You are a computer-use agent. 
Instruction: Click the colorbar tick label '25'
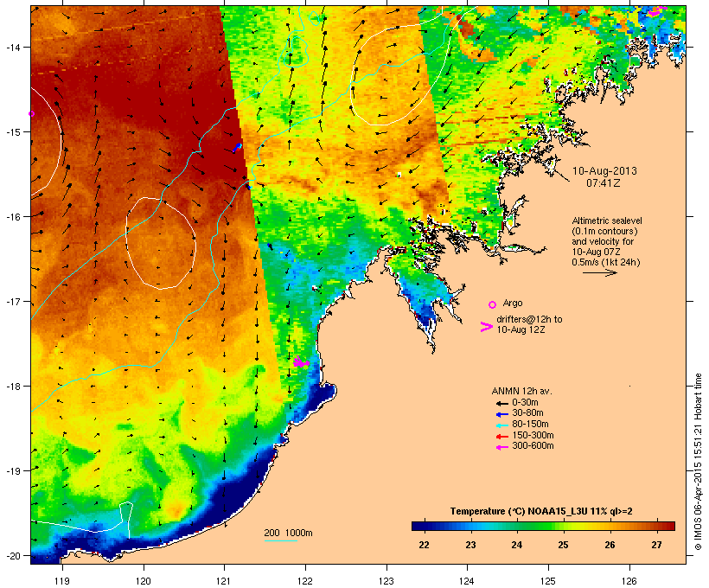coord(563,545)
